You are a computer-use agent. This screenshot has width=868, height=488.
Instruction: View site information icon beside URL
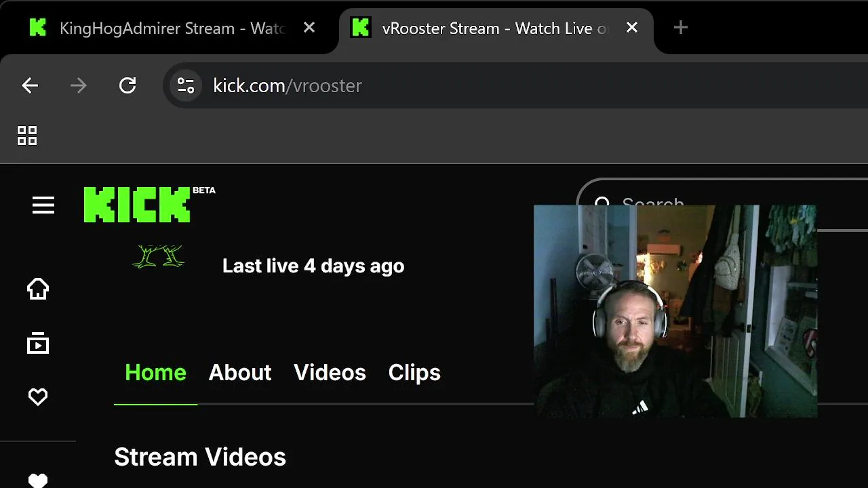185,85
